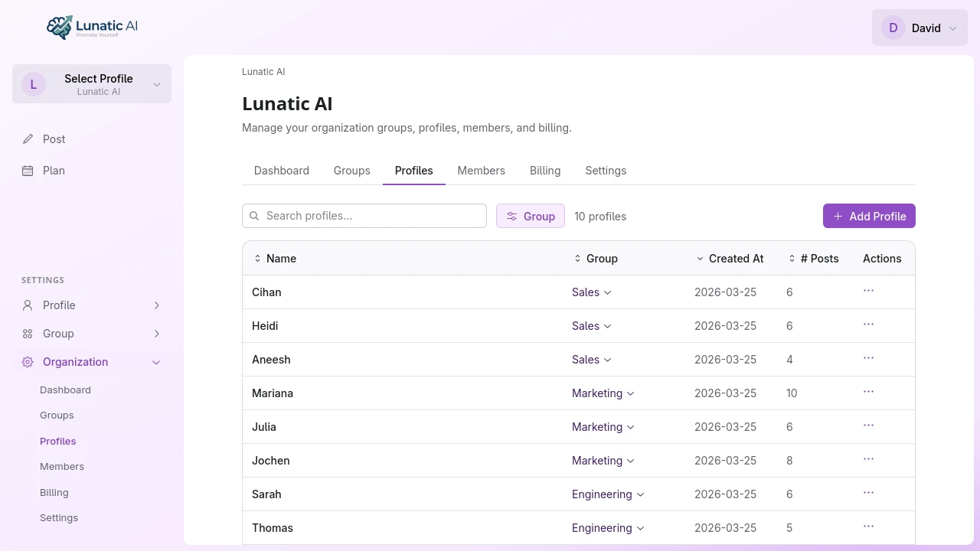
Task: Open the Billing tab
Action: [545, 171]
